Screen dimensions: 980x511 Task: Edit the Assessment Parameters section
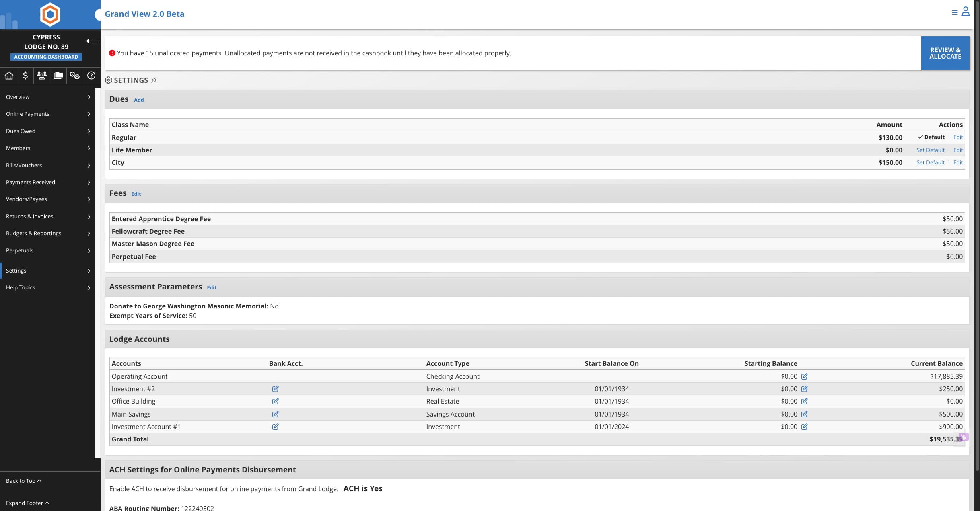(212, 288)
